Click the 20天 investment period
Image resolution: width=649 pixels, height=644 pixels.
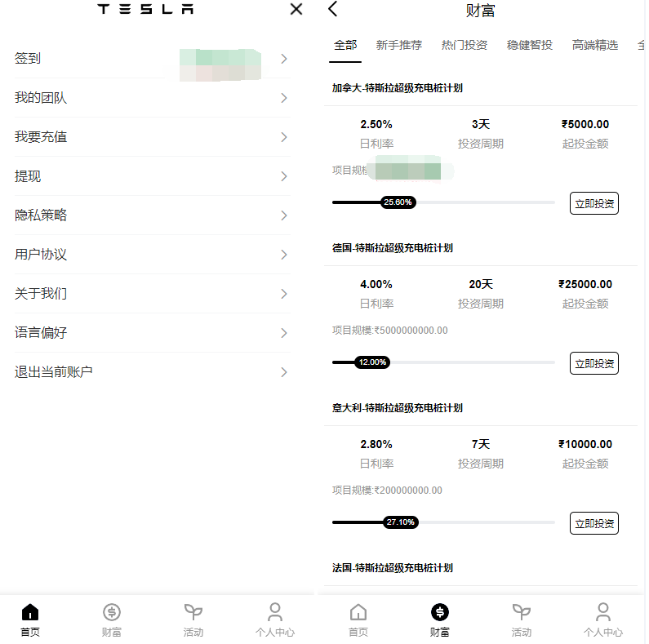(481, 284)
